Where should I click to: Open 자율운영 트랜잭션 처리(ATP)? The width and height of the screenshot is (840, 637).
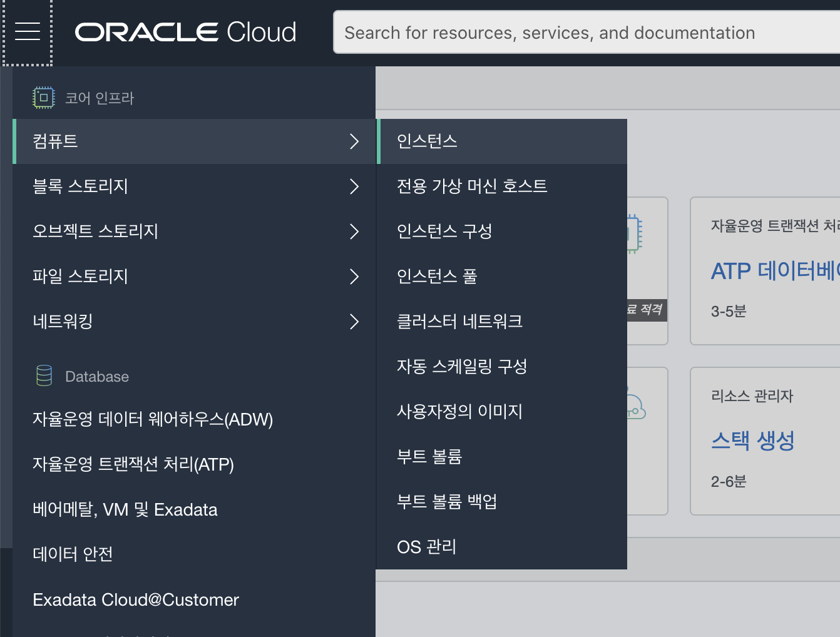194,464
